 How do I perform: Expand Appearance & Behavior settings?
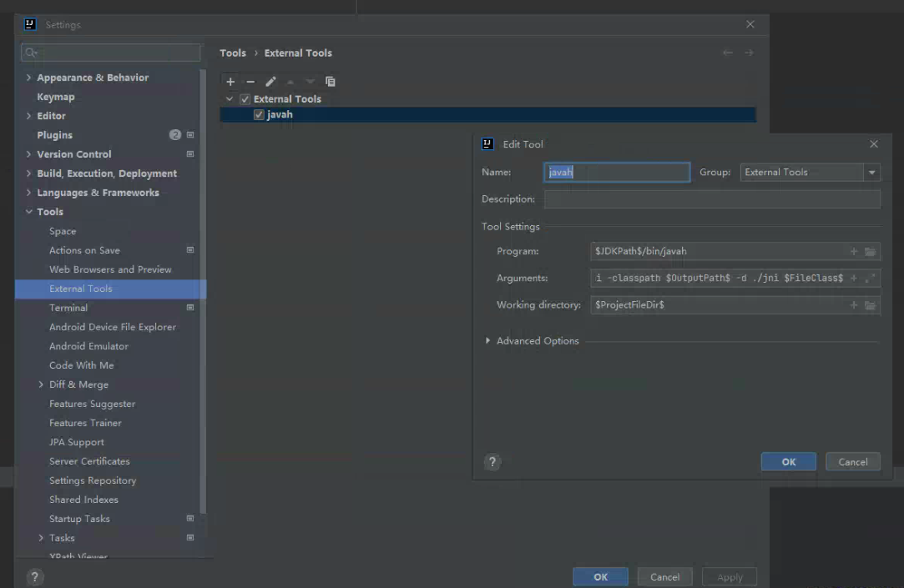28,78
